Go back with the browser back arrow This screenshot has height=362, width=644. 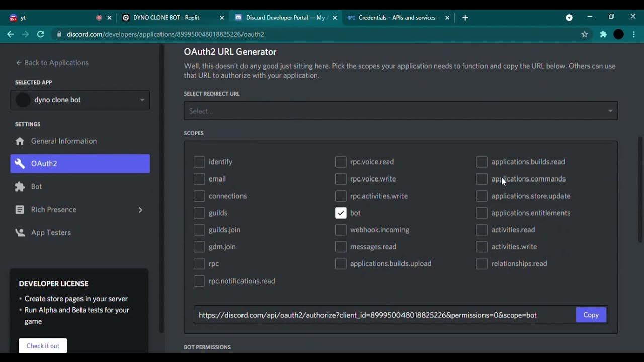pyautogui.click(x=10, y=34)
